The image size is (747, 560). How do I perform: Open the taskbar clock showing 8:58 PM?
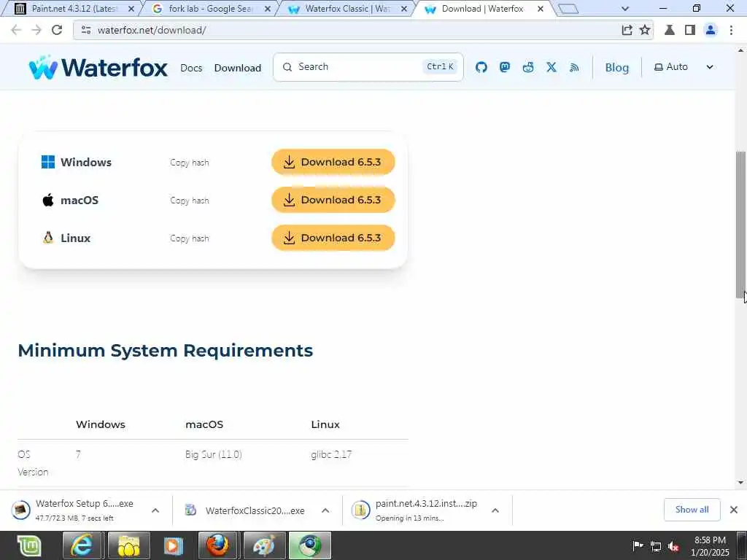click(710, 545)
